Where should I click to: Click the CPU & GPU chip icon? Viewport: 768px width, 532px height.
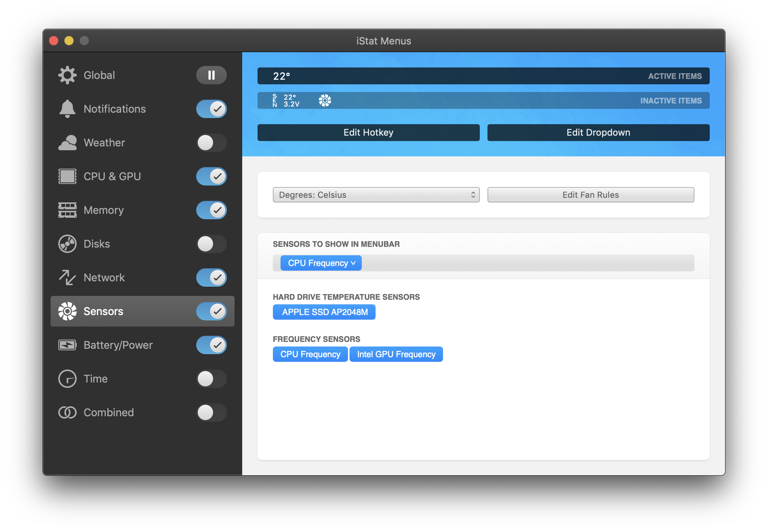67,176
